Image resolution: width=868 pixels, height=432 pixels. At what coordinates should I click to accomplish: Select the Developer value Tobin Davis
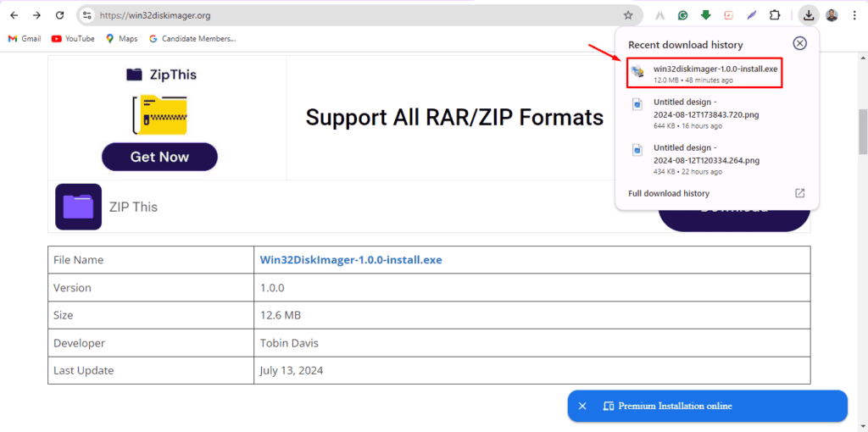[x=289, y=343]
